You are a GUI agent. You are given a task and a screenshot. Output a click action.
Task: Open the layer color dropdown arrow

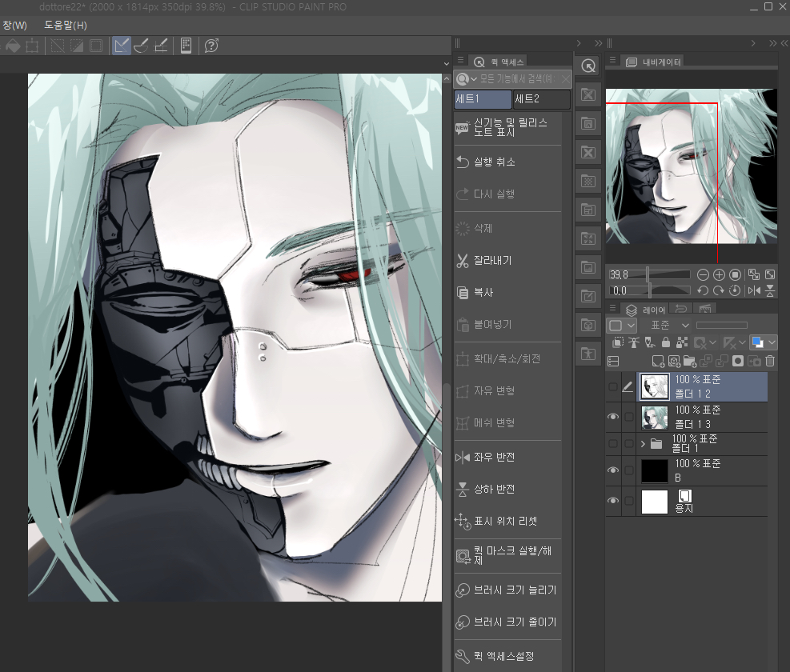tap(772, 342)
